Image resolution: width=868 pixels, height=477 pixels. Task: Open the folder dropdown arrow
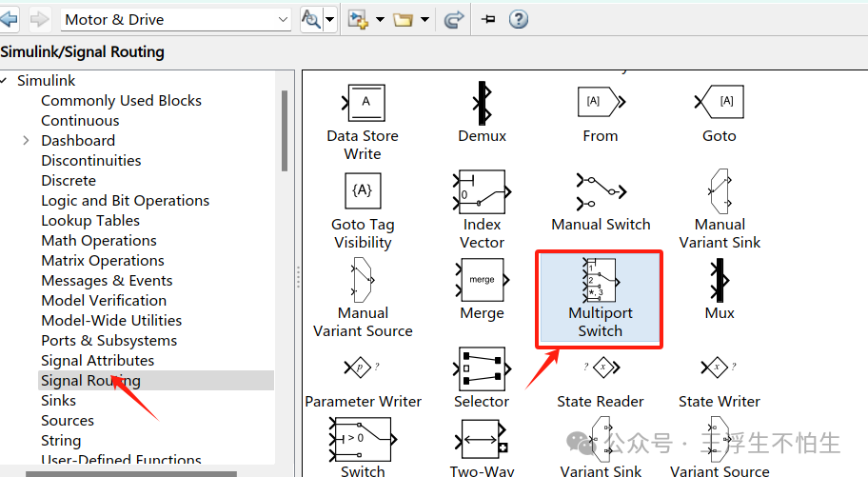click(x=424, y=19)
